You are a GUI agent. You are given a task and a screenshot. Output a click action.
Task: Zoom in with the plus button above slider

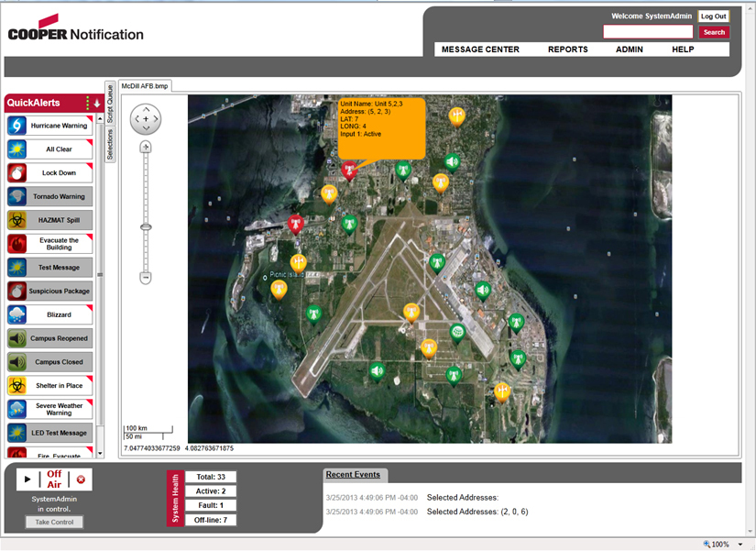point(146,148)
